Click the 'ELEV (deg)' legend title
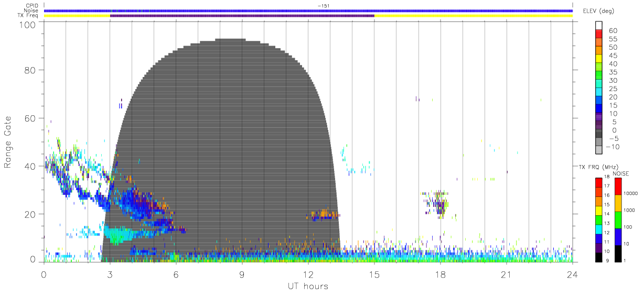The image size is (644, 297). pyautogui.click(x=598, y=12)
